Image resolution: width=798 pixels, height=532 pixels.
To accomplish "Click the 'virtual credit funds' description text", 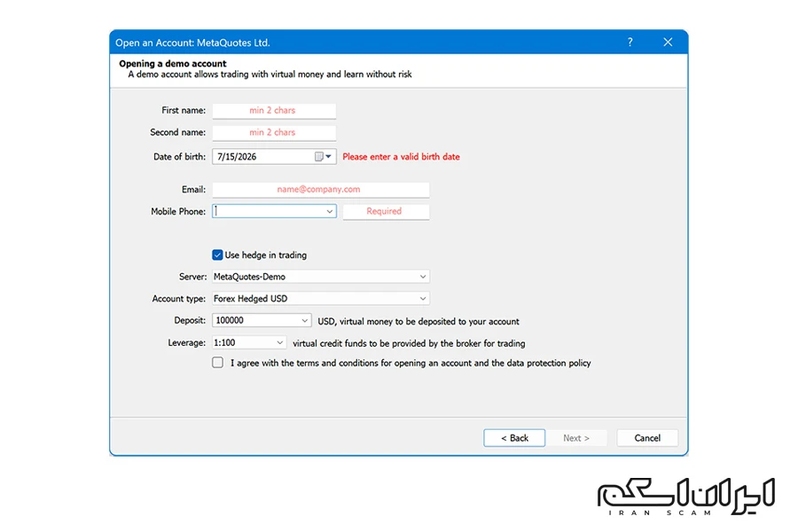I will coord(409,343).
